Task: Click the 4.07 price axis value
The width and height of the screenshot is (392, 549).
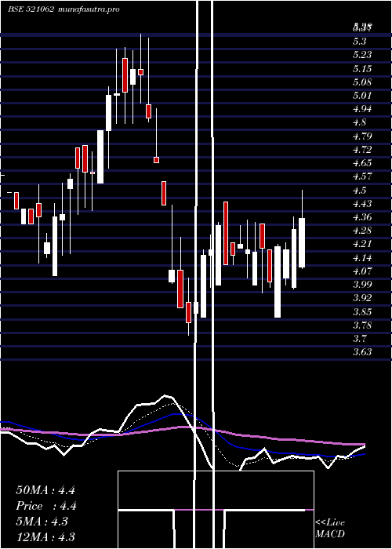Action: pyautogui.click(x=362, y=271)
